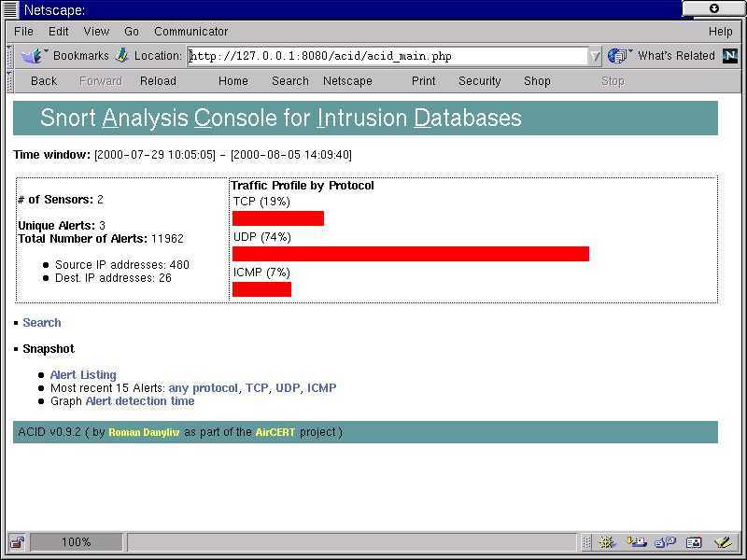The image size is (747, 560).
Task: Print the page via the toolbar
Action: coord(424,81)
